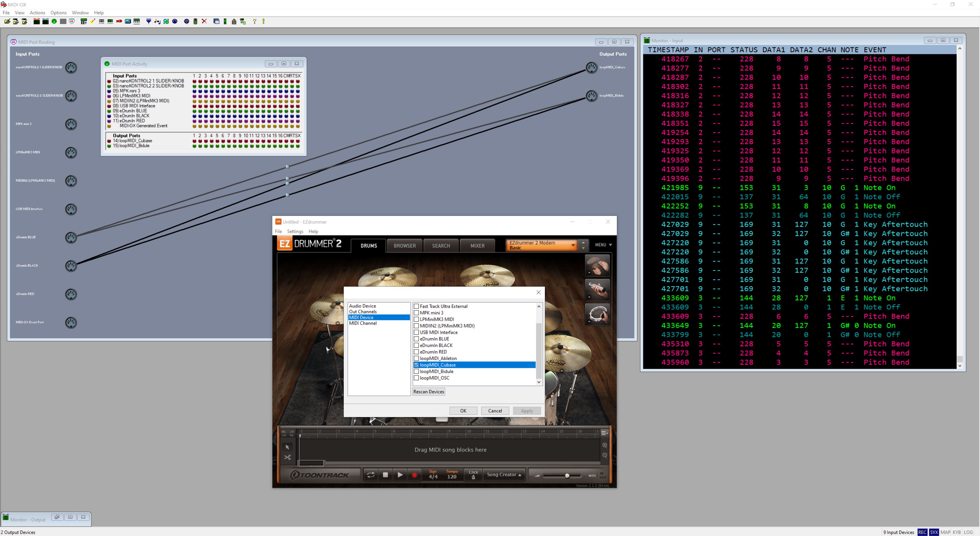Click the piano keyboard toolbar icon
This screenshot has height=536, width=980.
[137, 21]
